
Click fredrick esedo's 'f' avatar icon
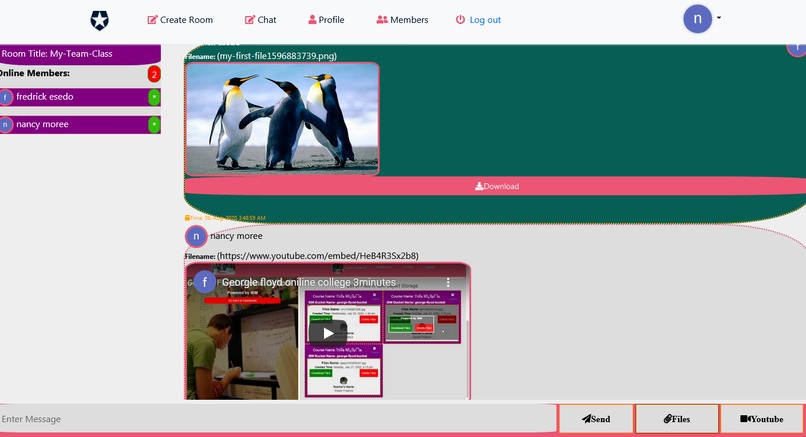(x=6, y=97)
